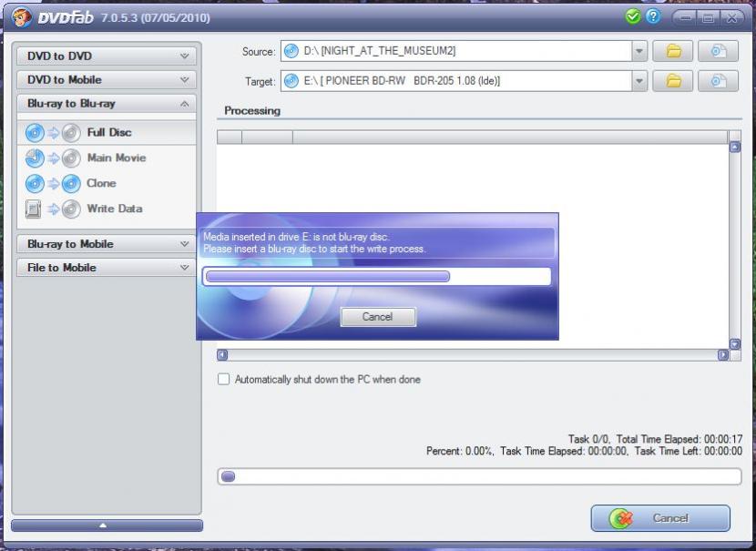
Task: Click disc icon in Source field
Action: coord(291,51)
